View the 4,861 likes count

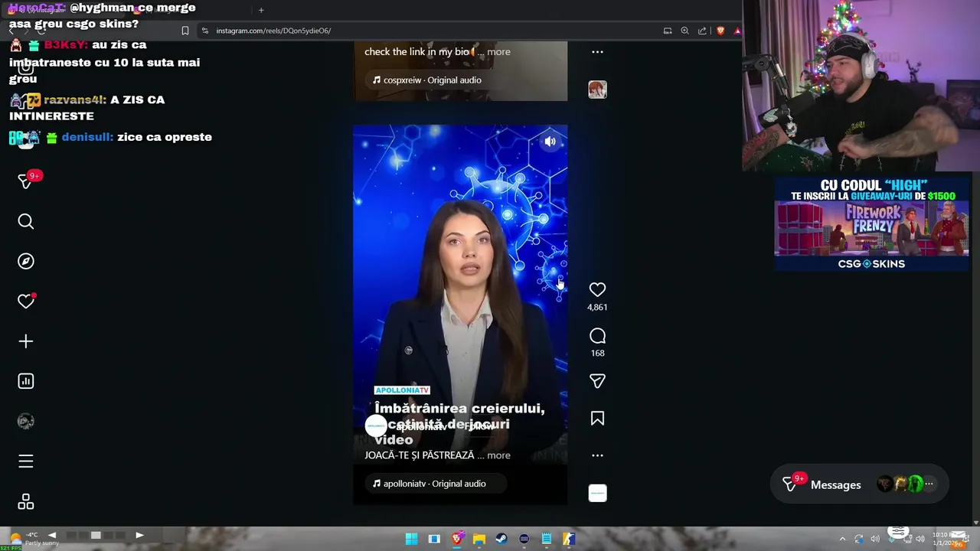click(597, 308)
